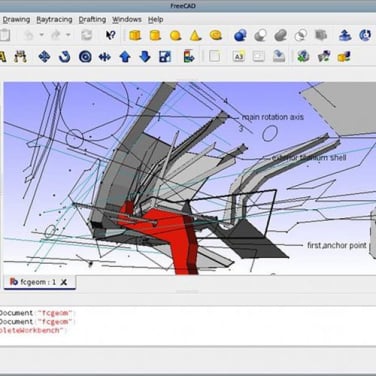Screen dimensions: 376x376
Task: Select the rotate tool icon
Action: point(65,57)
